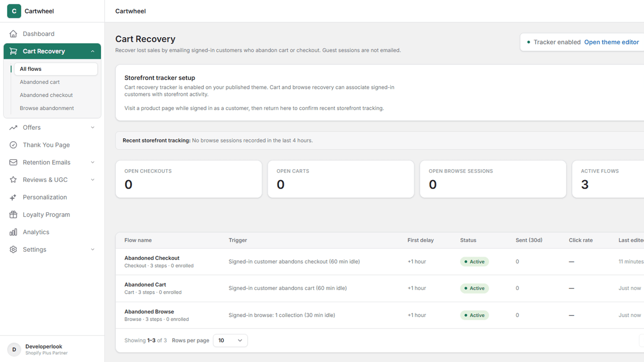Open the Rows per page dropdown
The image size is (644, 362).
pos(230,340)
